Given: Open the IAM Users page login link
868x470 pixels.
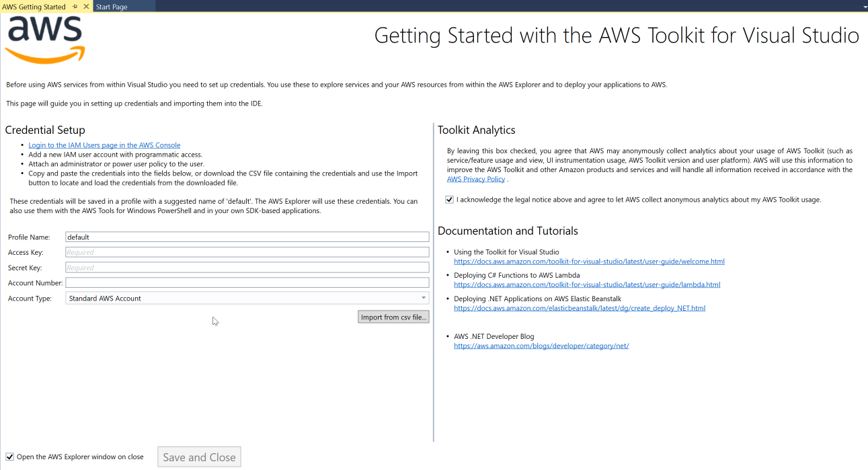Looking at the screenshot, I should coord(104,145).
